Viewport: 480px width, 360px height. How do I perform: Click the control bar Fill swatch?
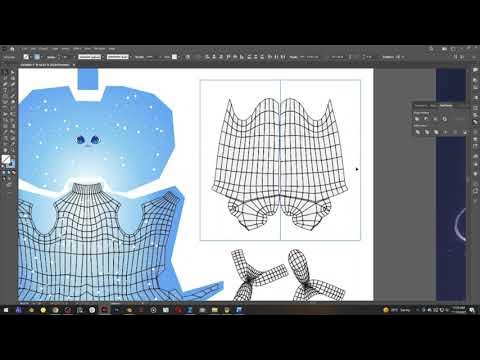point(26,57)
